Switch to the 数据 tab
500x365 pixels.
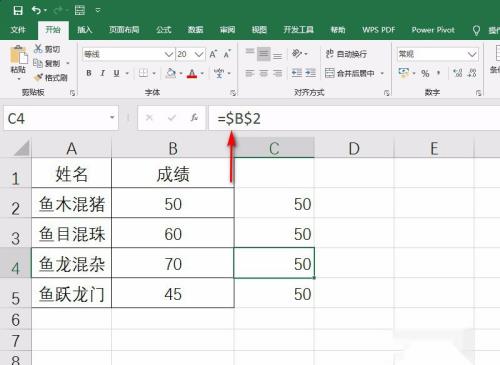coord(195,30)
